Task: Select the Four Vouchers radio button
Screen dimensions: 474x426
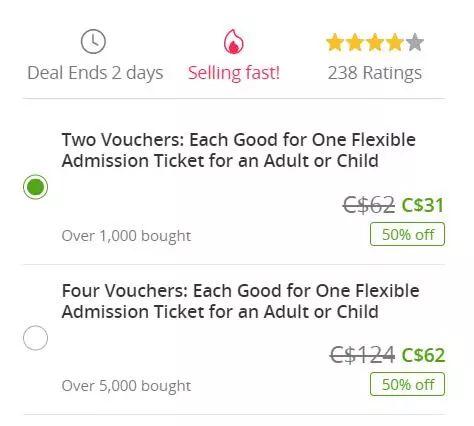Action: (x=36, y=338)
